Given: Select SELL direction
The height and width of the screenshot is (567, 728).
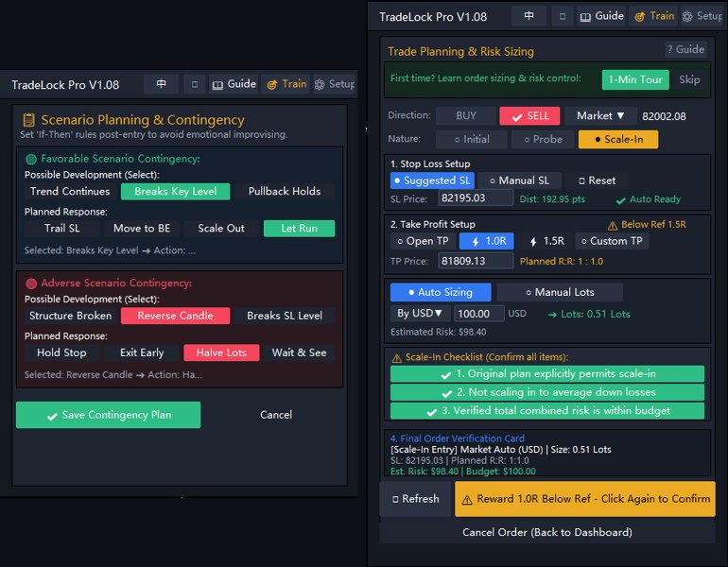Looking at the screenshot, I should pos(529,116).
